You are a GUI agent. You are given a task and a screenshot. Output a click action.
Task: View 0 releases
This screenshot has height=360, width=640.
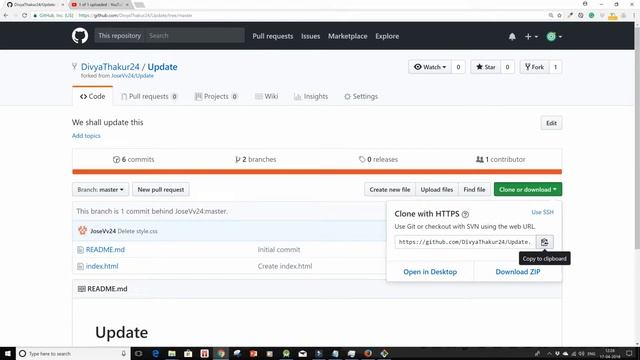(x=378, y=160)
